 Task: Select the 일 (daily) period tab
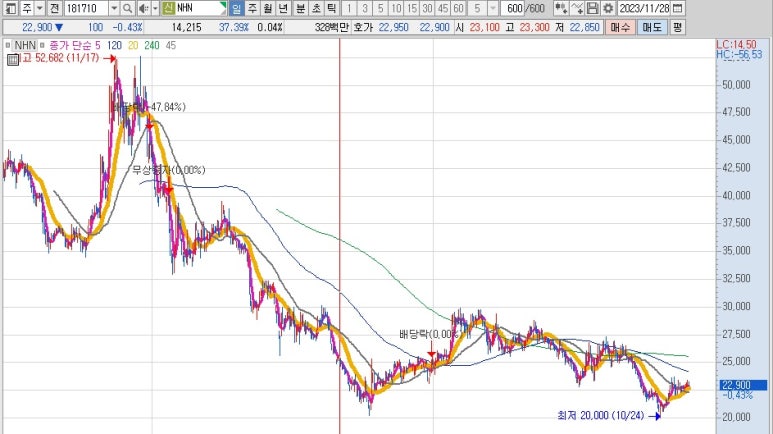237,8
